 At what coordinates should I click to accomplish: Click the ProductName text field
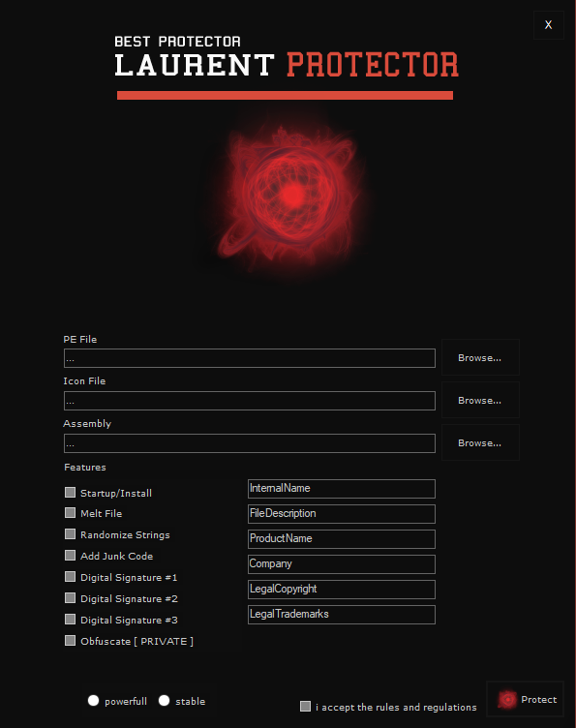(x=342, y=539)
